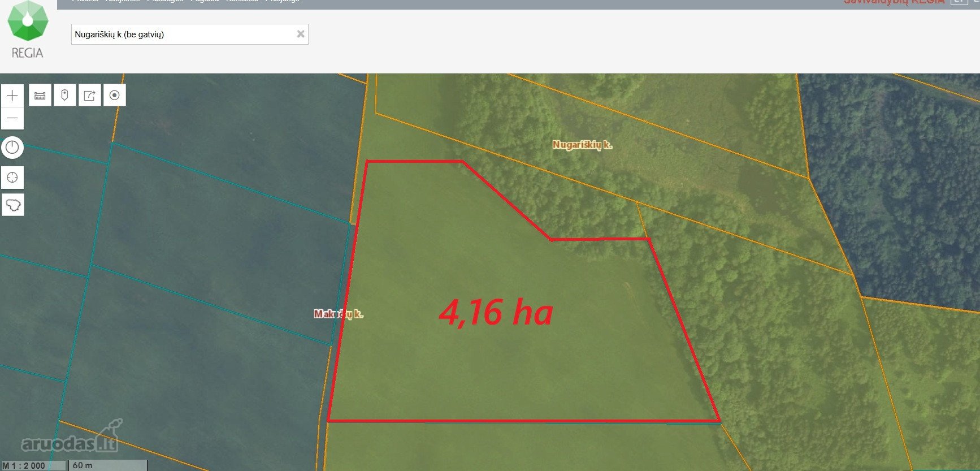The height and width of the screenshot is (471, 980).
Task: Click the crosshair coordinates tool
Action: [12, 178]
